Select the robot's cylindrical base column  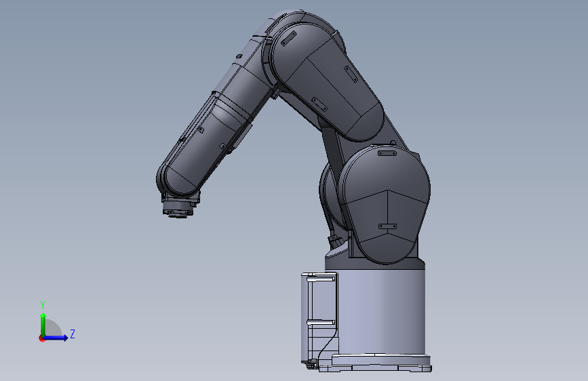[380, 311]
